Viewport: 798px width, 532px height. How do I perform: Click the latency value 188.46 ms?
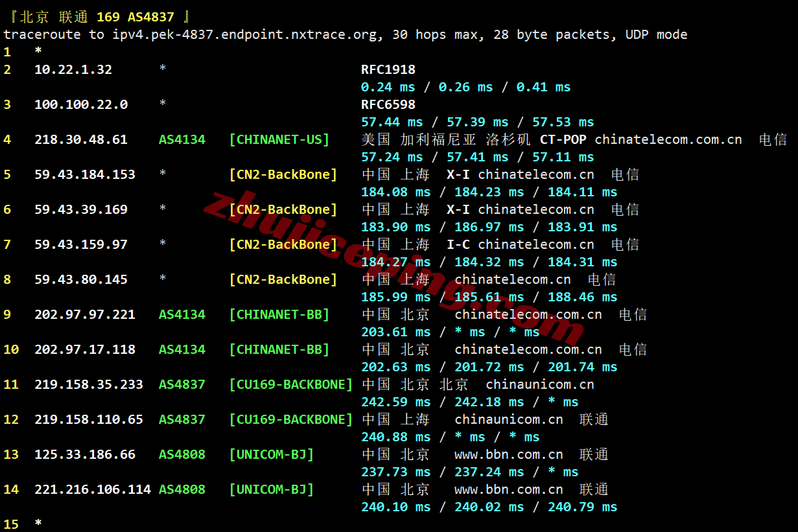(583, 297)
